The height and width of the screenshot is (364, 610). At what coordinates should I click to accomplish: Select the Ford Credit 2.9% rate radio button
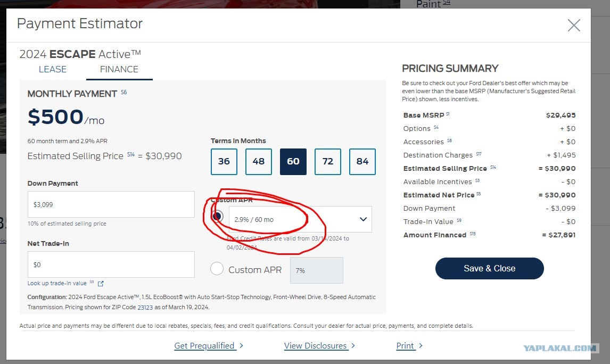click(217, 216)
